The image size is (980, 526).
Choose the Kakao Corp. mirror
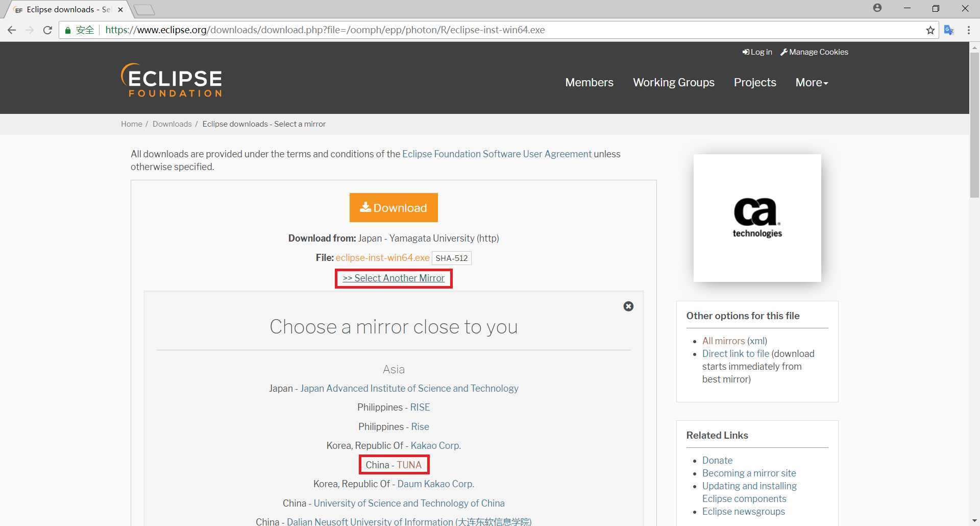point(436,446)
